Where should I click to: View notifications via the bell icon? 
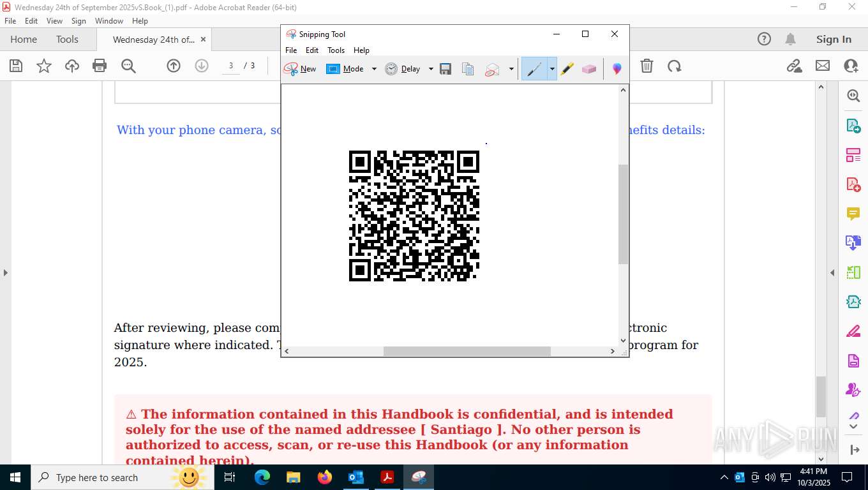(791, 40)
